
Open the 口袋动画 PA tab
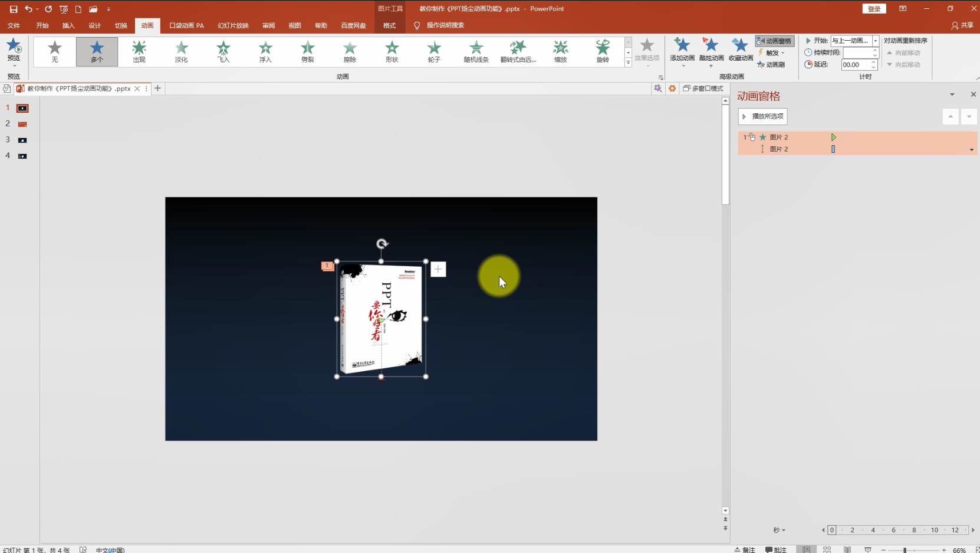click(186, 25)
